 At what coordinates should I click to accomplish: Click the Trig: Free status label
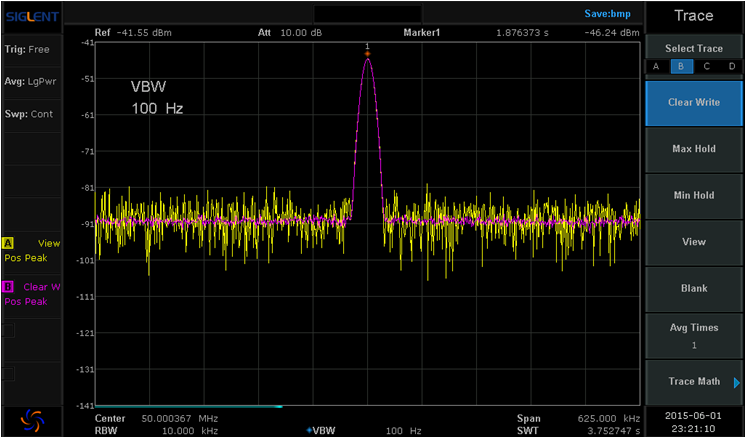(27, 49)
